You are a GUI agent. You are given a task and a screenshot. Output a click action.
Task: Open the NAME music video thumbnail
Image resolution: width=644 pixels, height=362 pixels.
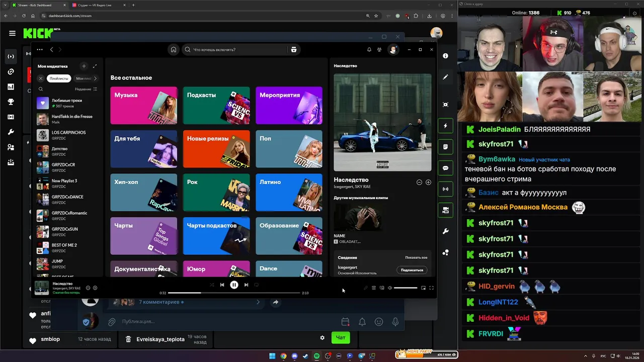tap(357, 217)
